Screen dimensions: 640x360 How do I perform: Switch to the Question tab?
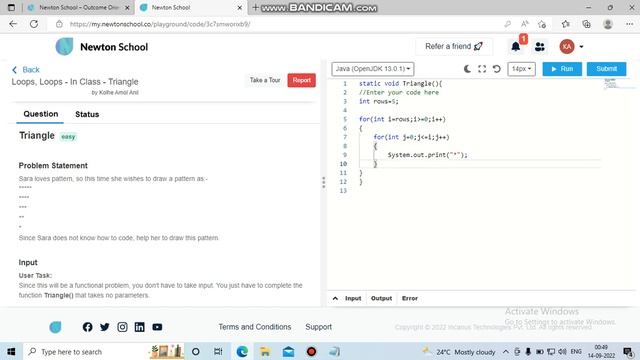40,114
